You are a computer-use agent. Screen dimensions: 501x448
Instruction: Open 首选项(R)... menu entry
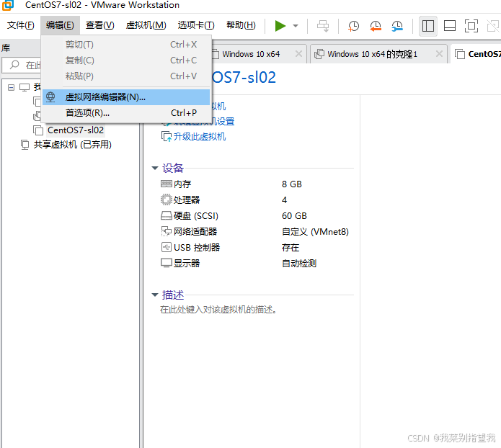coord(126,112)
